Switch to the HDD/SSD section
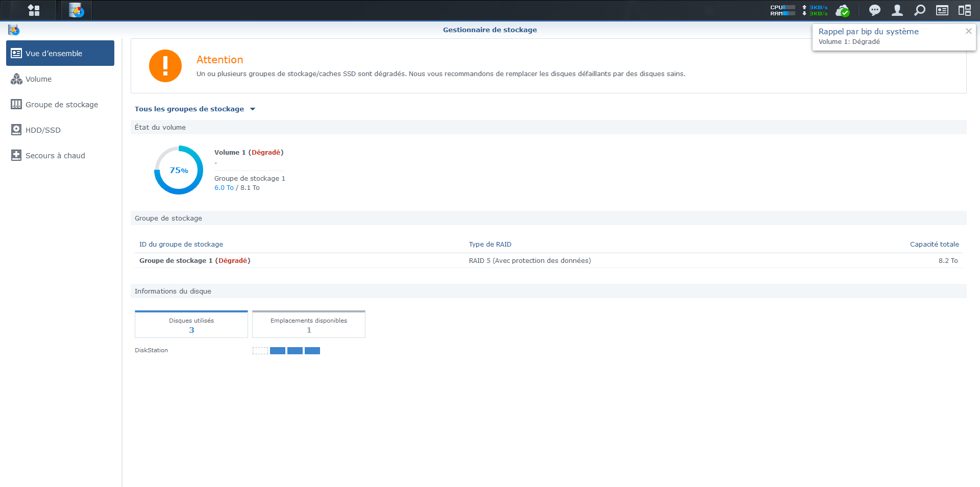 [x=60, y=130]
